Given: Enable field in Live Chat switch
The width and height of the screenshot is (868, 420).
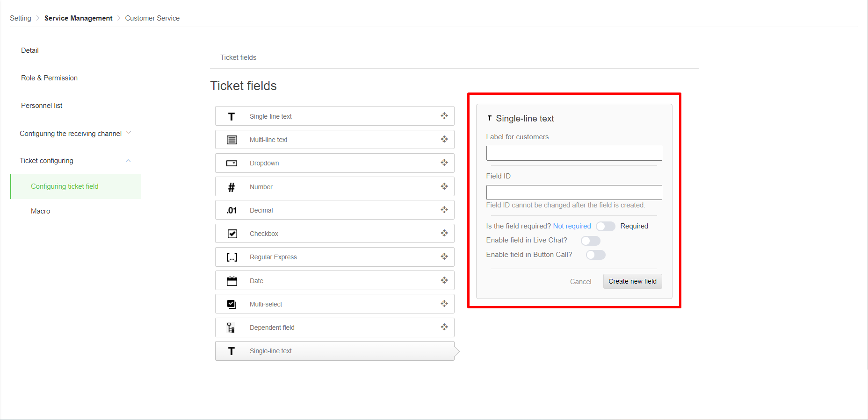Looking at the screenshot, I should click(590, 241).
